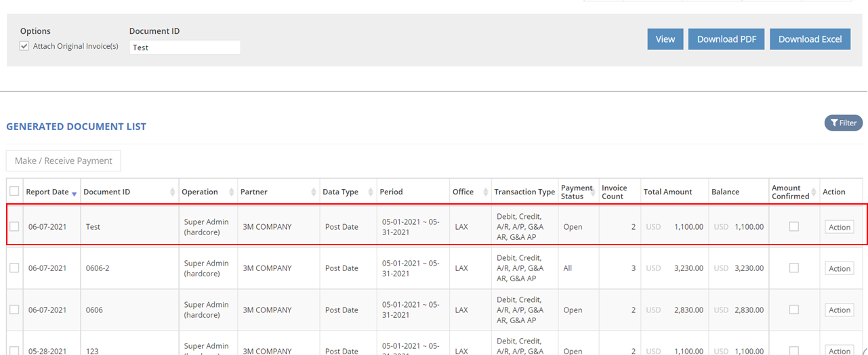The image size is (868, 355).
Task: Expand Action menu for 0606 document
Action: coord(839,310)
